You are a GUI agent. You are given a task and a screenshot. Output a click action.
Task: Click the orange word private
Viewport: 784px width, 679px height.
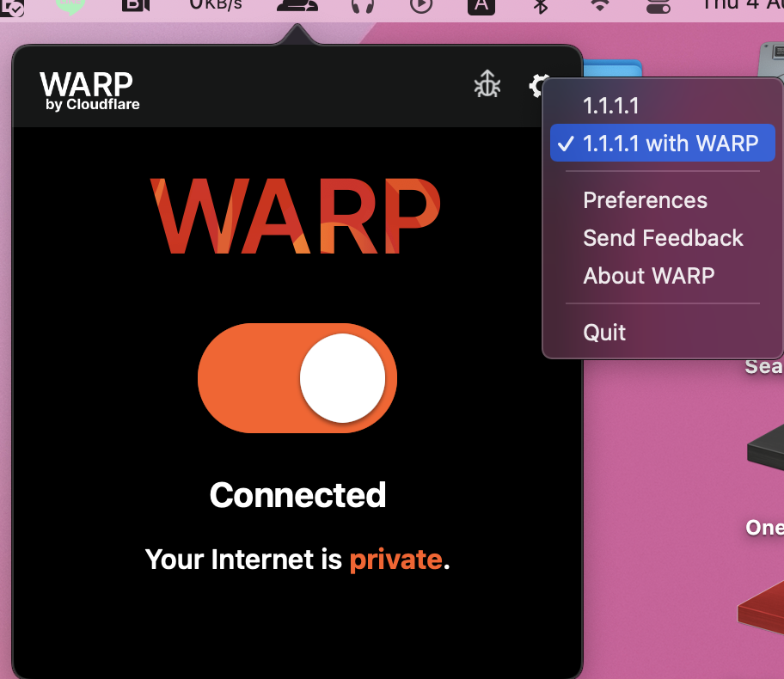click(395, 559)
